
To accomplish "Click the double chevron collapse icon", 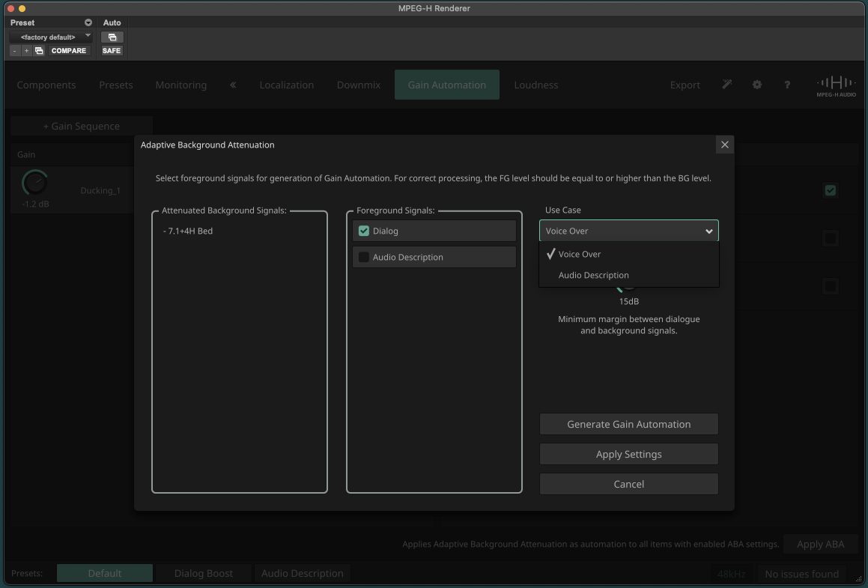I will (233, 85).
